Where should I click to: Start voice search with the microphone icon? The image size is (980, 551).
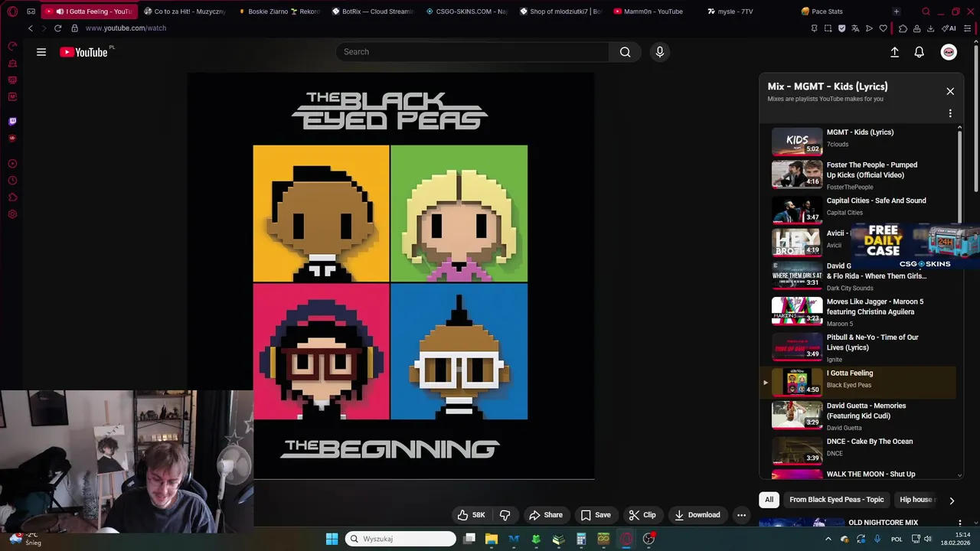tap(660, 52)
